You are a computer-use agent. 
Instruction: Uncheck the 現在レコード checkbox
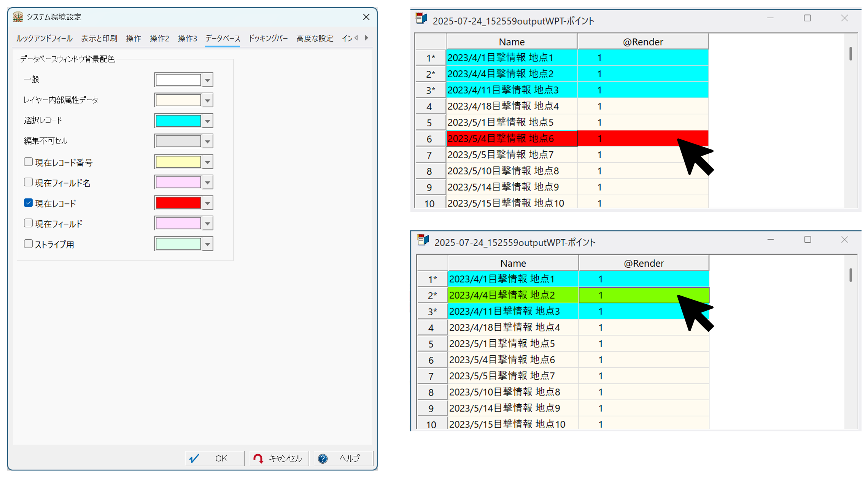click(28, 203)
